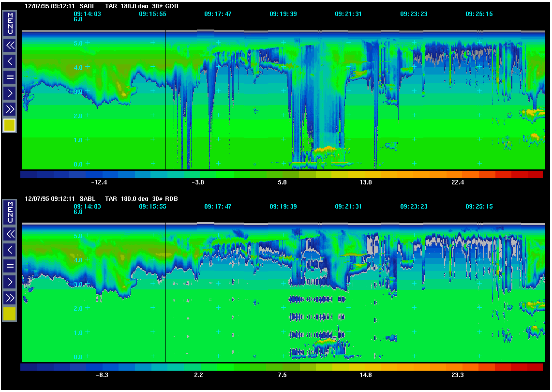Step back with single left arrow, lower panel

point(10,250)
